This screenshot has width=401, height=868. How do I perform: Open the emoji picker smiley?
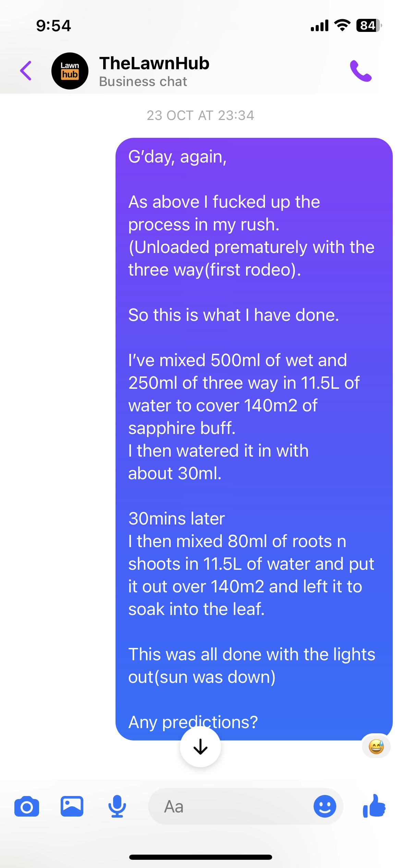click(325, 806)
